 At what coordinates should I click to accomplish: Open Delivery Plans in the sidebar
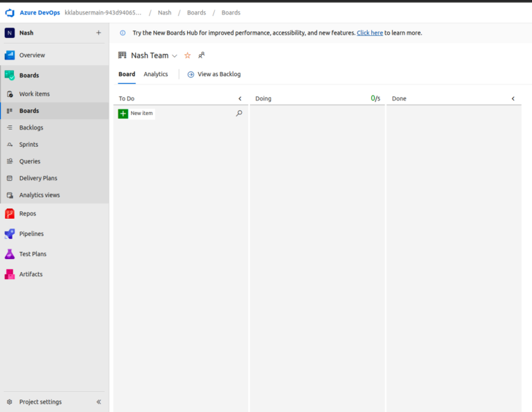(x=38, y=178)
